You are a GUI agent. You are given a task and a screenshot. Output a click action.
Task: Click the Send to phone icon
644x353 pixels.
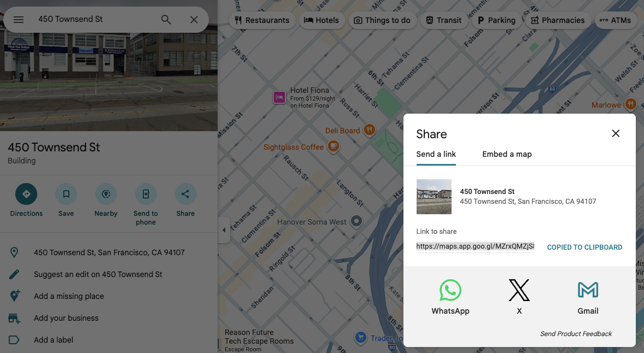(146, 194)
